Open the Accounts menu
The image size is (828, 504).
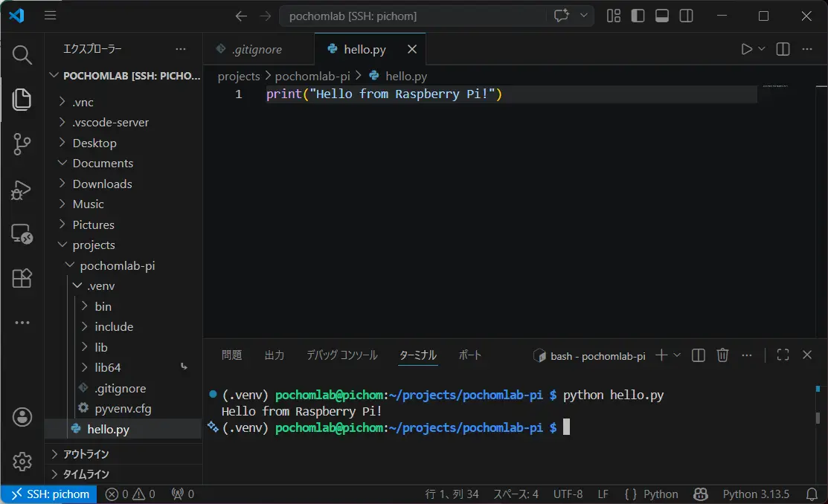tap(22, 417)
